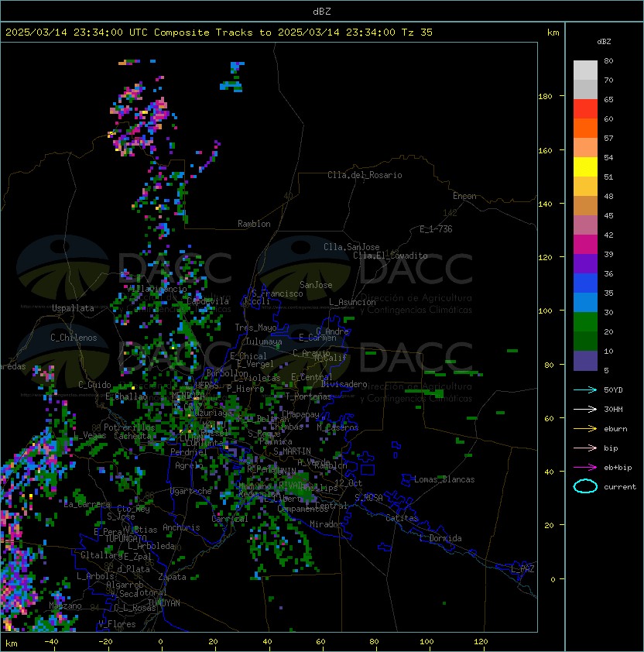Click the C_Chilenos map label

pos(74,338)
